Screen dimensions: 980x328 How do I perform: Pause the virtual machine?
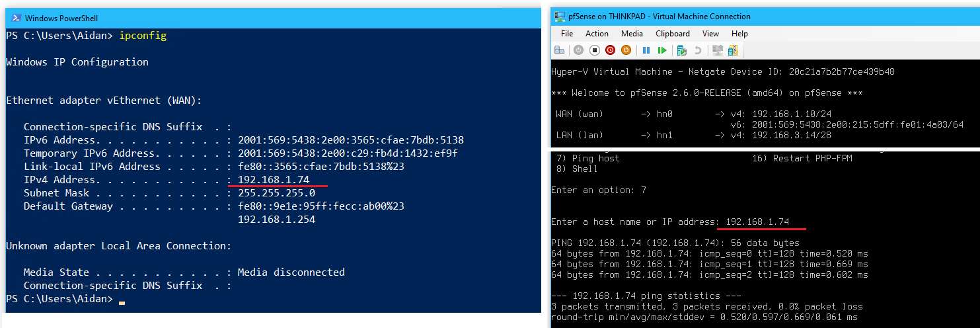tap(646, 50)
